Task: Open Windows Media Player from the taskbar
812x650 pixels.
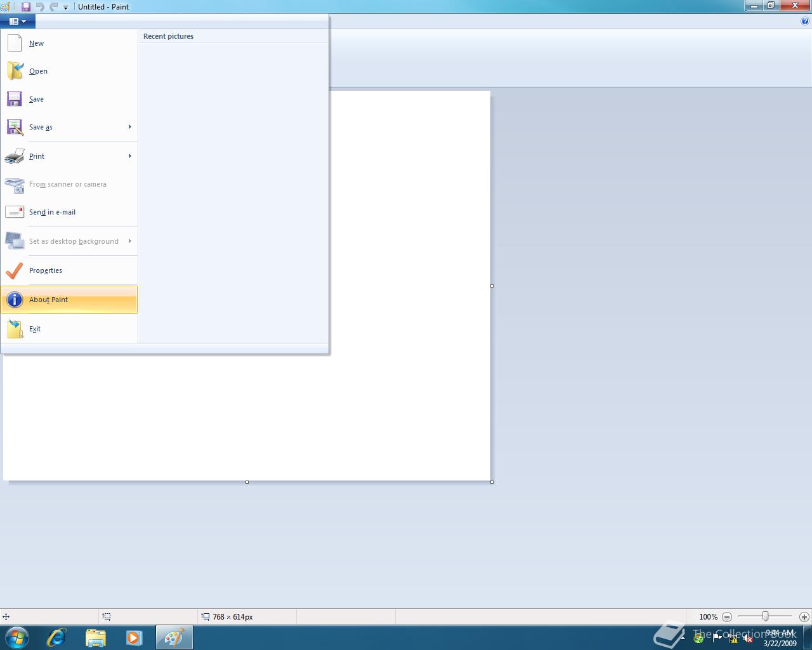Action: pyautogui.click(x=134, y=637)
